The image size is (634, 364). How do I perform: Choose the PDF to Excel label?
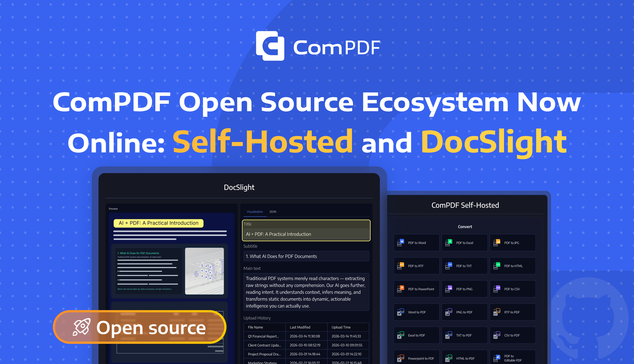465,243
